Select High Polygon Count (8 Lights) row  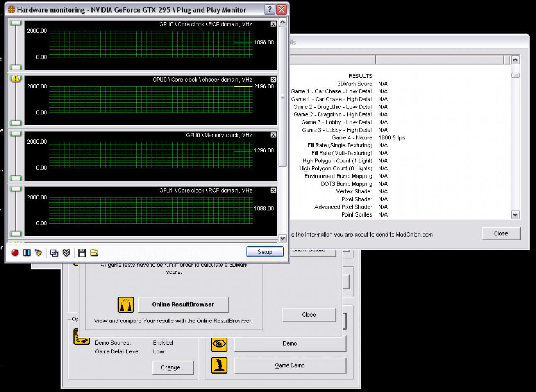400,168
